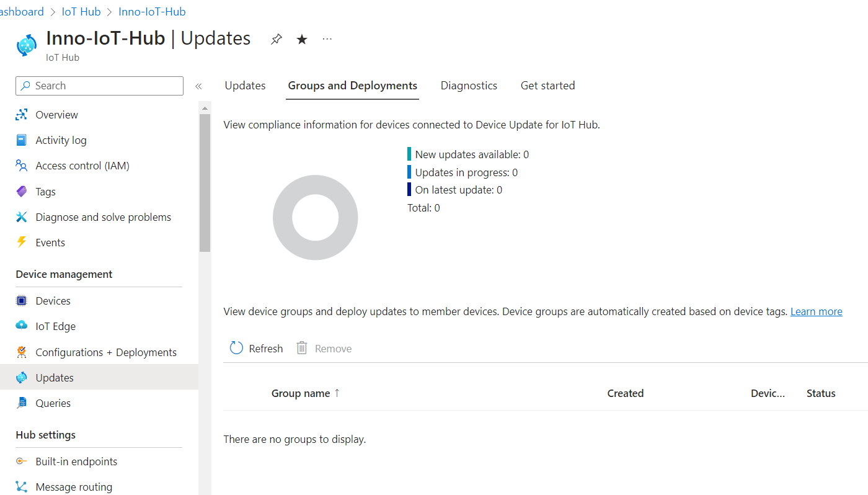Open Diagnose and solve problems
Viewport: 868px width, 495px height.
(104, 217)
